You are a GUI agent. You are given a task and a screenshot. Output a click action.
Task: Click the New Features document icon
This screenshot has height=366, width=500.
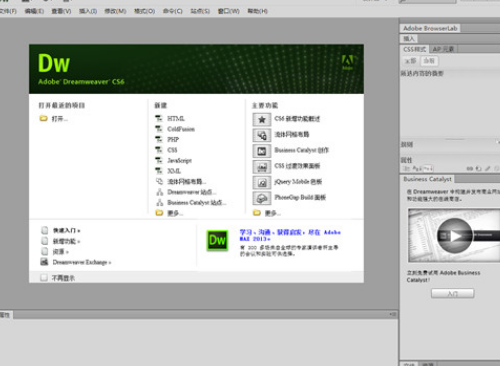(44, 241)
